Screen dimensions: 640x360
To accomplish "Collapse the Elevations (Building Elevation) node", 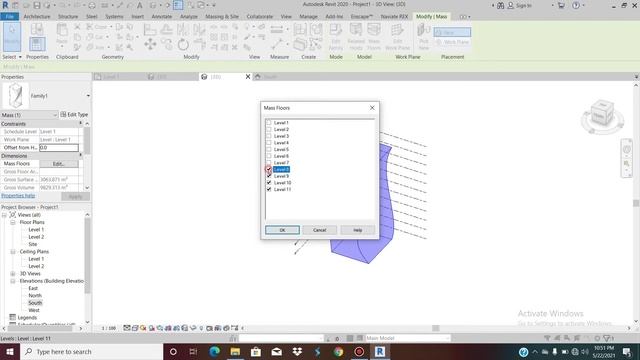I will coord(13,281).
